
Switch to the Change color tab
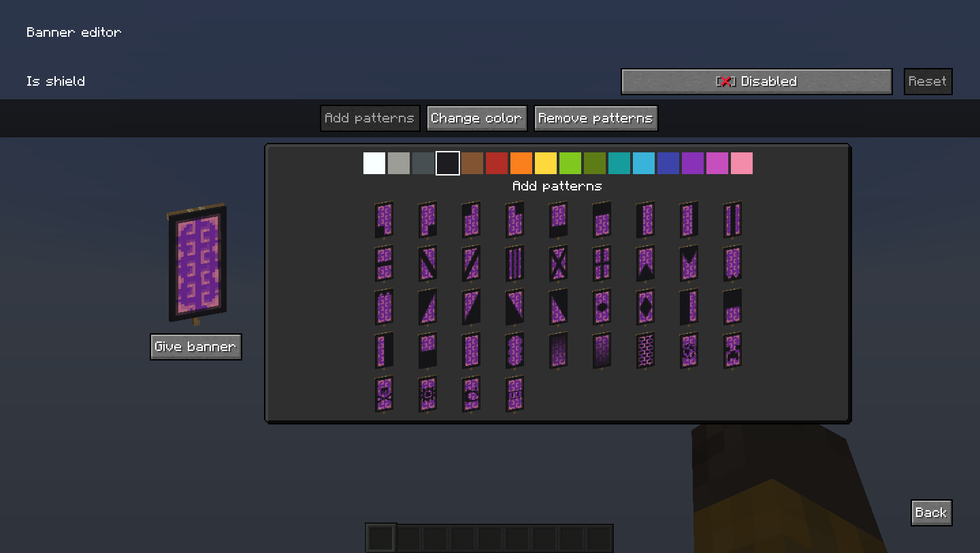(476, 118)
